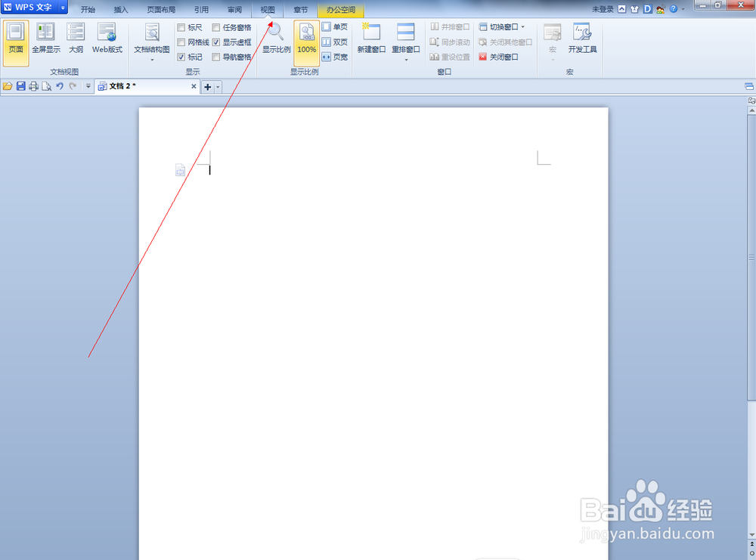Click 并排窗口 side by side
This screenshot has height=560, width=756.
[450, 27]
